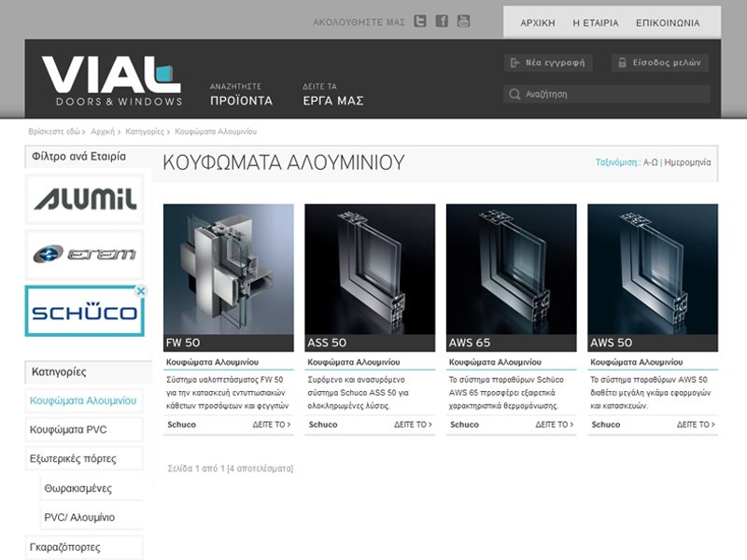
Task: Select Θωρακισμένες subcategory
Action: [91, 488]
